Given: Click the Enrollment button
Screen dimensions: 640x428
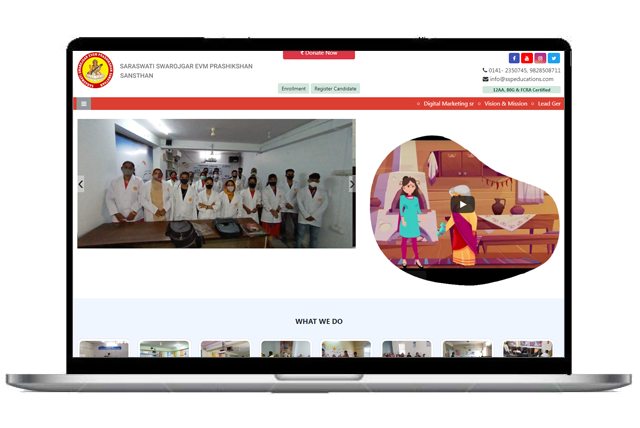Looking at the screenshot, I should pyautogui.click(x=293, y=89).
